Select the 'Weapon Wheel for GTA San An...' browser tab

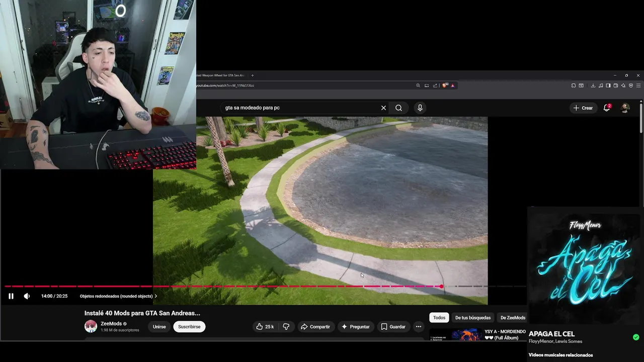coord(220,75)
